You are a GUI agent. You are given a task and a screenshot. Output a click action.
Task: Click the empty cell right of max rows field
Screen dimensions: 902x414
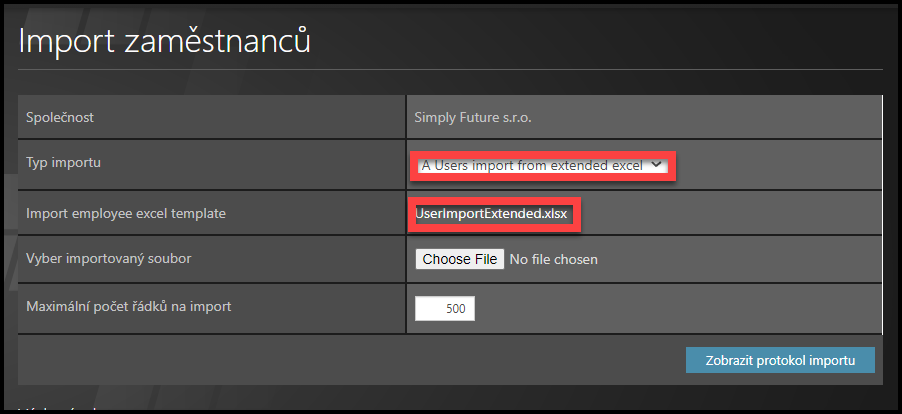tap(680, 309)
